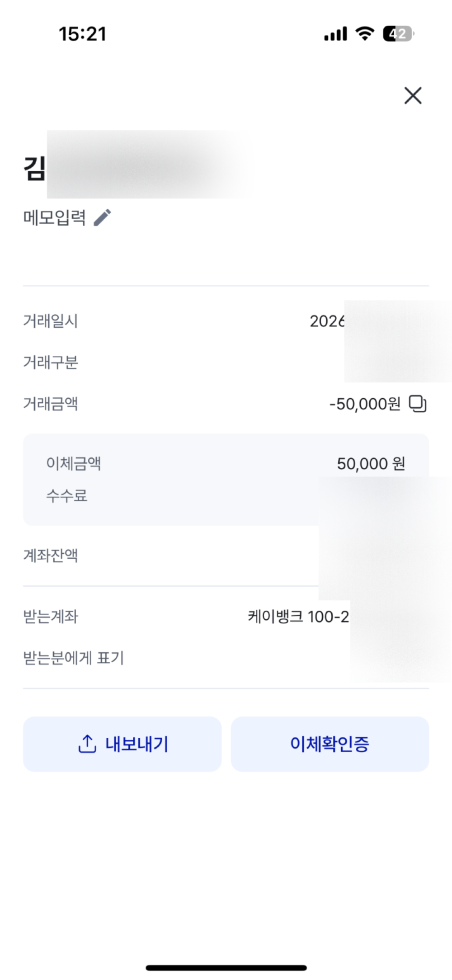The image size is (452, 980).
Task: Tap the 수수료 fee label
Action: coord(66,495)
